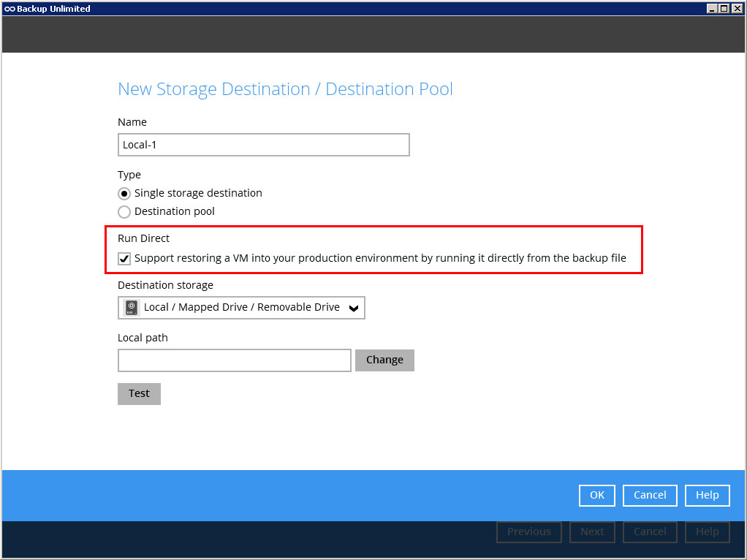Toggle the Run Direct VM restore checkbox
This screenshot has height=560, width=747.
124,259
